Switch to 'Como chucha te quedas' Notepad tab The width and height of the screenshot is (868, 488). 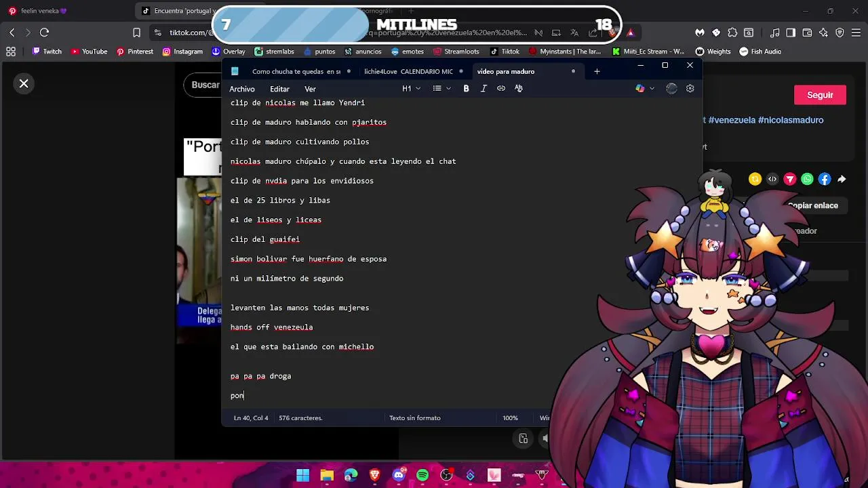(x=296, y=71)
